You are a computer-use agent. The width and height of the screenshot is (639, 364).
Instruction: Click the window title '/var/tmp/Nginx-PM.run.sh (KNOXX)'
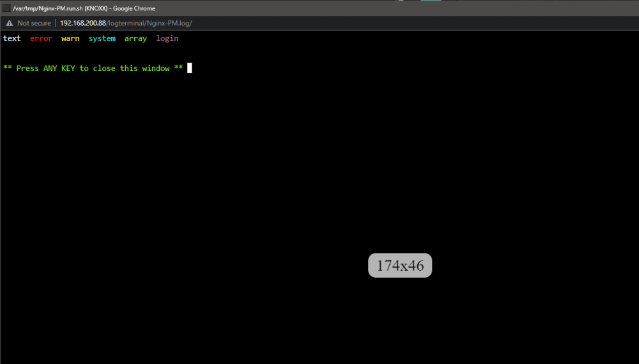point(60,8)
